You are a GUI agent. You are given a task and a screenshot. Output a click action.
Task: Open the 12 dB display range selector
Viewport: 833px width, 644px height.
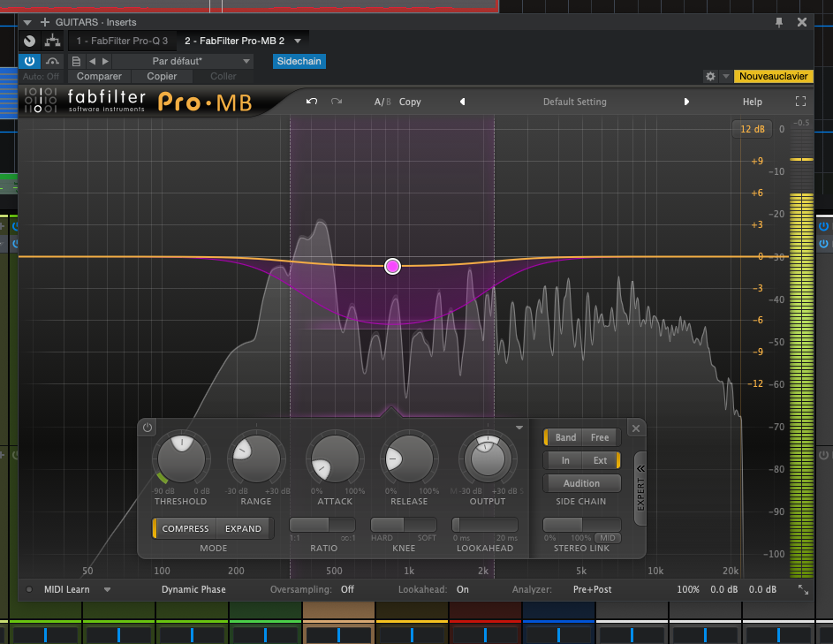753,129
